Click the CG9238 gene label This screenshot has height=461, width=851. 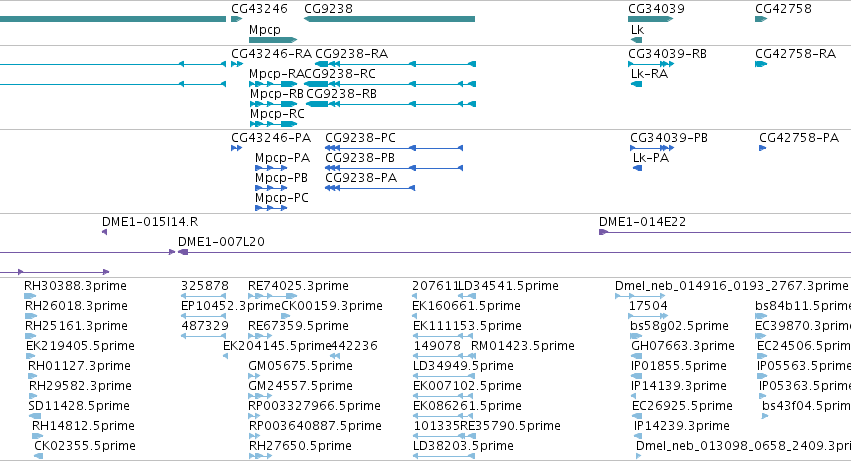tap(328, 9)
